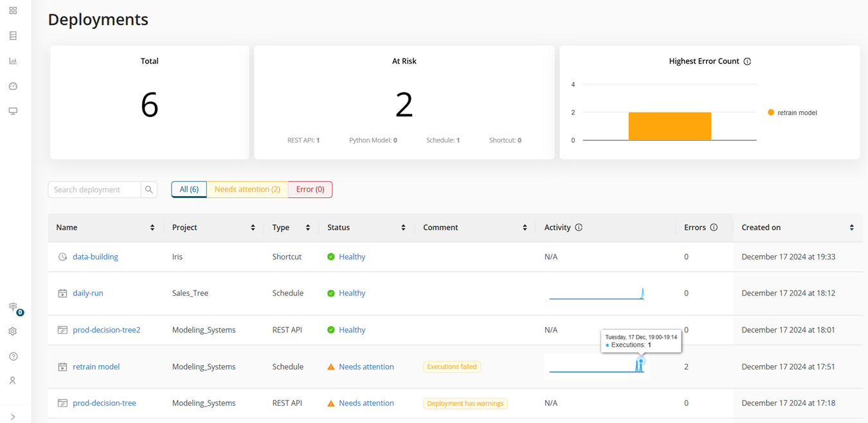This screenshot has height=423, width=868.
Task: Click the Schedule: 1 count label
Action: click(443, 140)
